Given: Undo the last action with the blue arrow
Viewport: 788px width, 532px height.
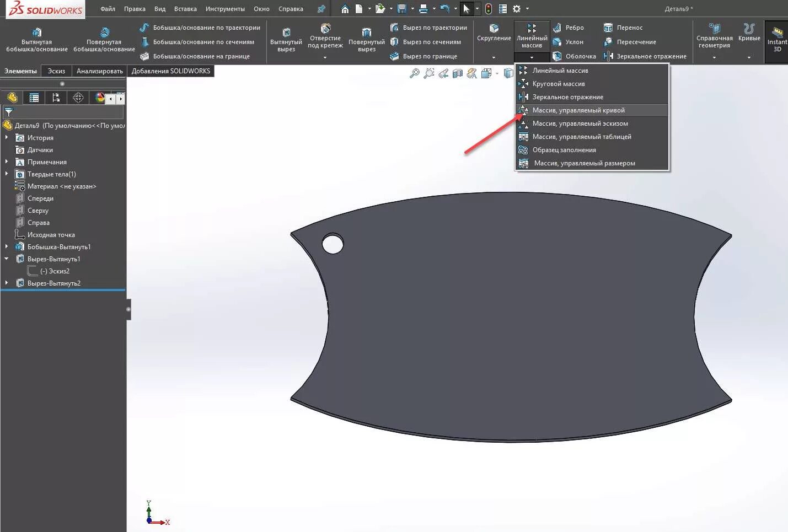Looking at the screenshot, I should (445, 9).
